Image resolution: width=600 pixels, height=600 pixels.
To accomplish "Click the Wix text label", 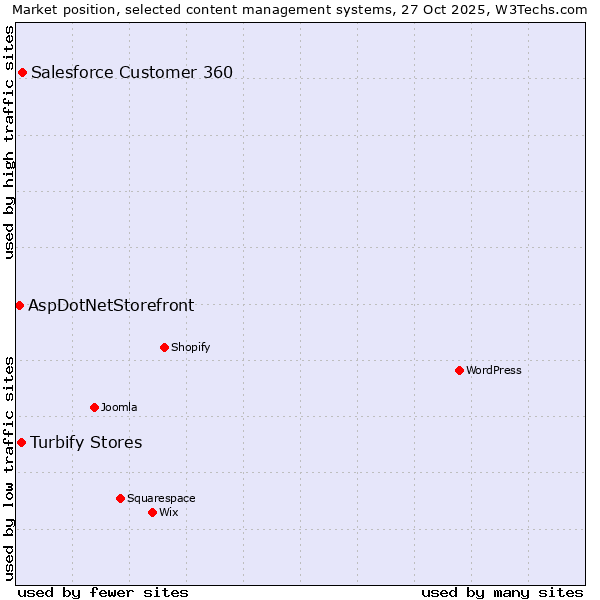I will pos(169,512).
